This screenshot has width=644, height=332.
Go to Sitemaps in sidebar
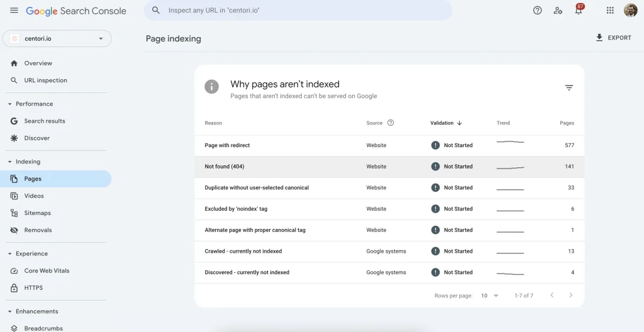37,213
